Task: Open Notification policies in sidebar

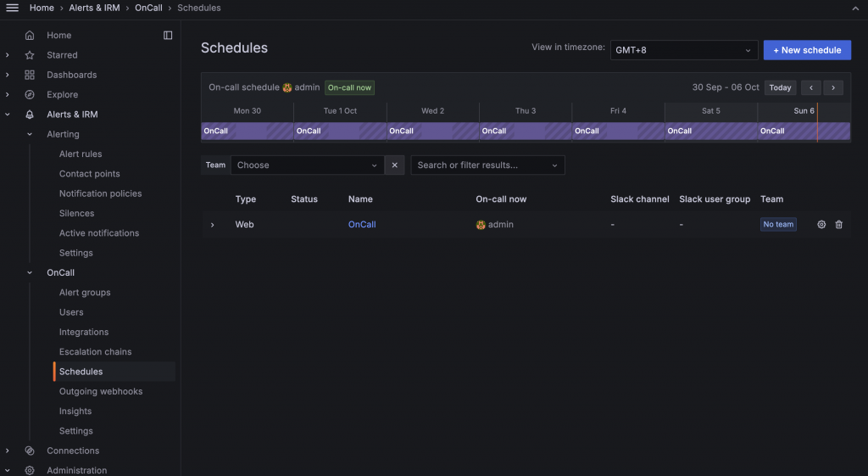Action: point(100,193)
